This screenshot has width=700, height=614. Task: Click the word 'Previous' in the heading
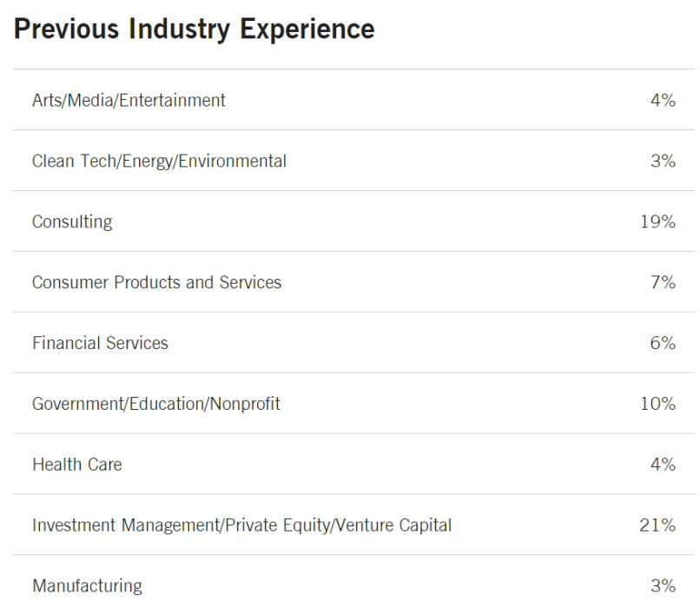[66, 29]
